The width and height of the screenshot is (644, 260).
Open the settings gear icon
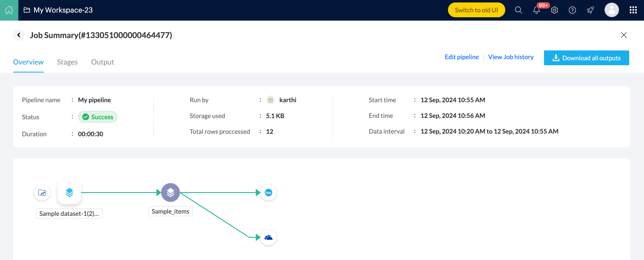click(554, 10)
